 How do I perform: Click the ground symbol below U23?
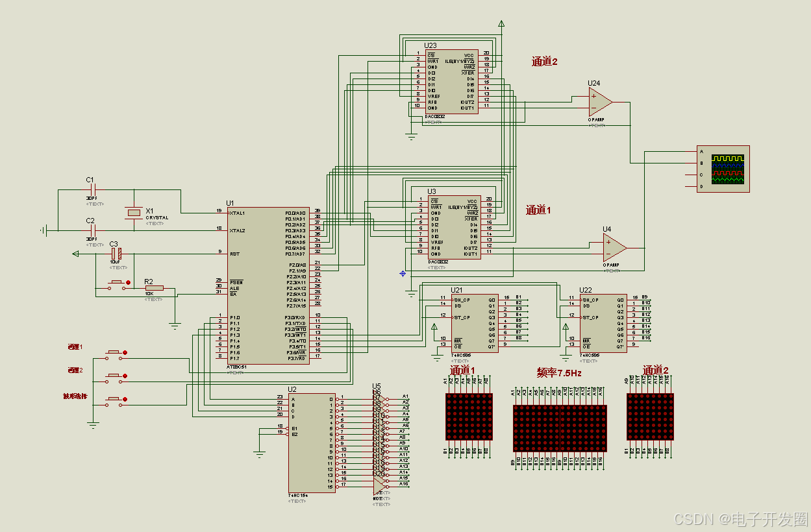pos(411,136)
